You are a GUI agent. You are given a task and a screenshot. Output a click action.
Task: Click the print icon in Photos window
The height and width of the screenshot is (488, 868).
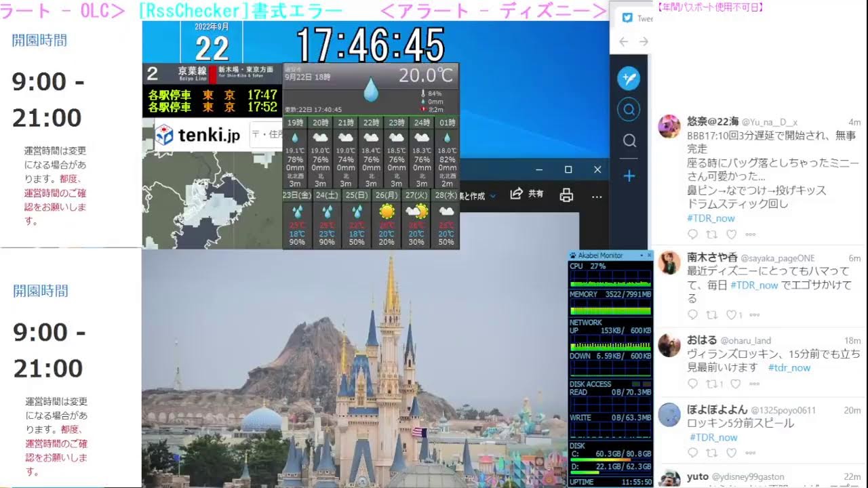[x=566, y=196]
